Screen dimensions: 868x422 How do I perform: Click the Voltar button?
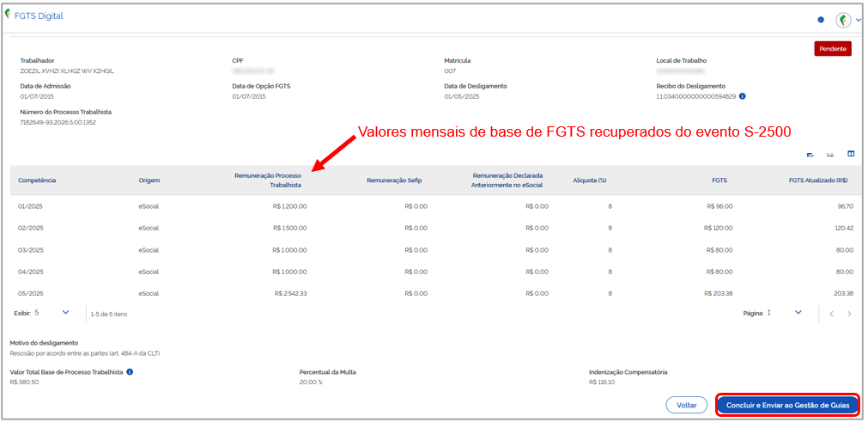pyautogui.click(x=687, y=405)
